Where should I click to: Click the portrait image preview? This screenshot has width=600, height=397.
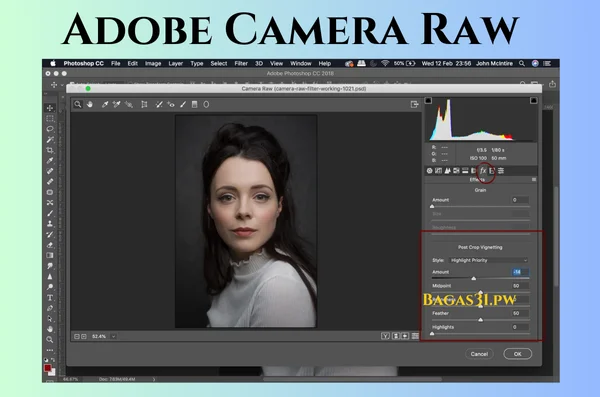pyautogui.click(x=246, y=221)
